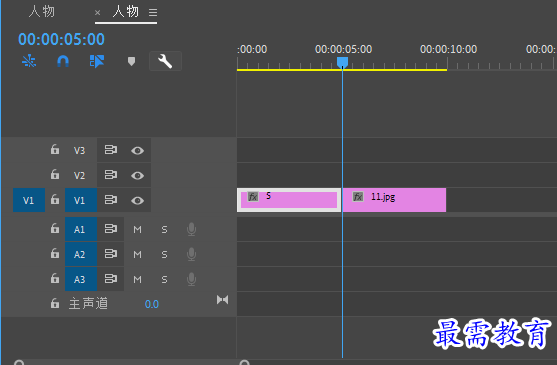The image size is (557, 365).
Task: Select the active 人物 sequence tab
Action: point(125,12)
